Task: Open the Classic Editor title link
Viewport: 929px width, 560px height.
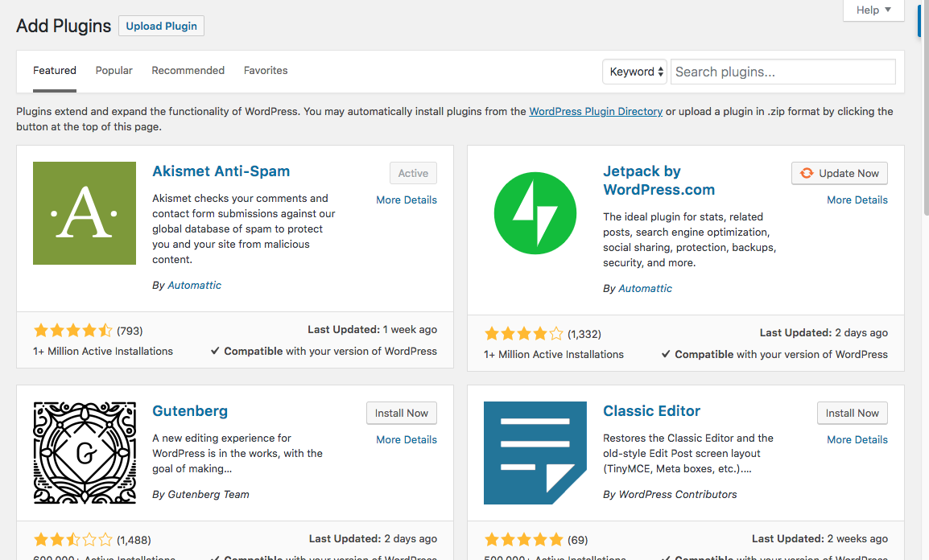Action: [x=652, y=411]
